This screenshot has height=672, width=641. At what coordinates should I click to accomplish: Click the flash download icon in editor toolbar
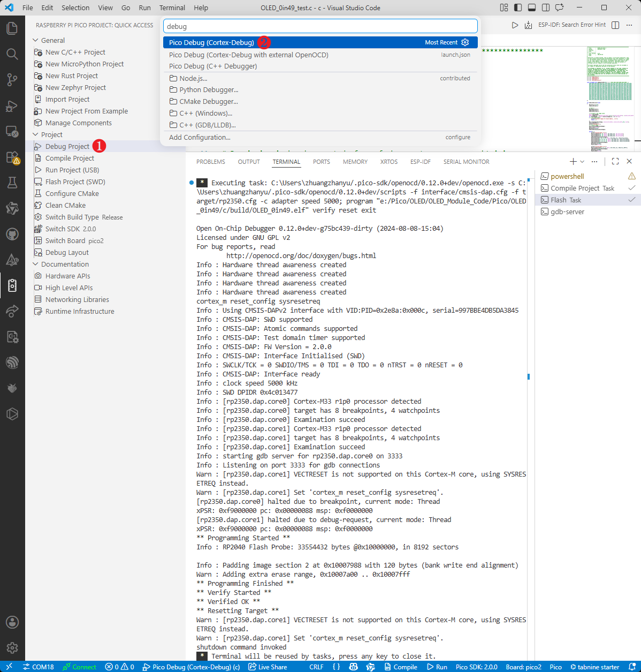528,25
